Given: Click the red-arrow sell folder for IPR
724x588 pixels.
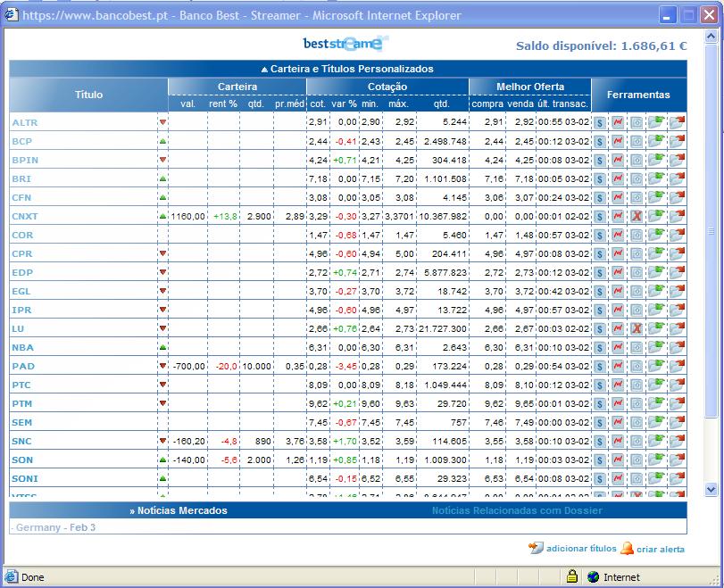Looking at the screenshot, I should tap(677, 310).
